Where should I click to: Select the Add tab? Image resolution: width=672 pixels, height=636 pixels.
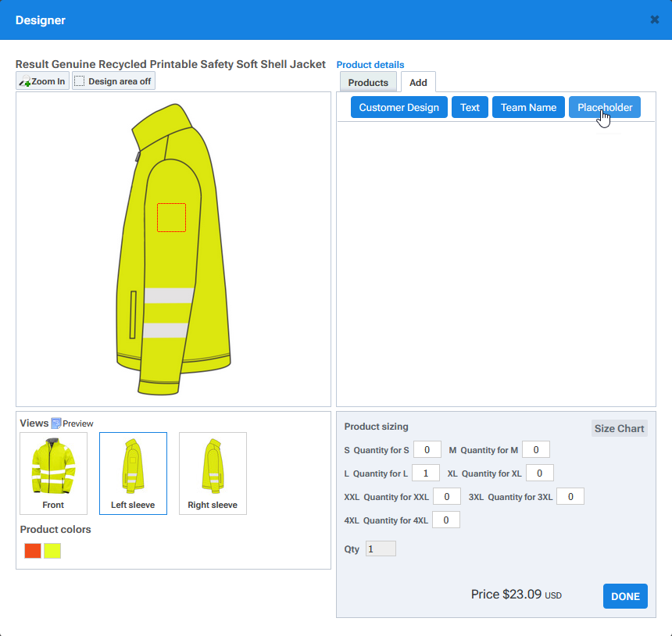click(418, 82)
